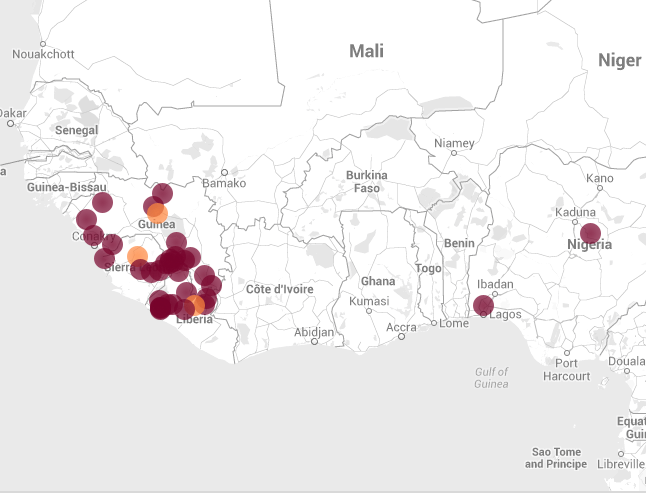Image resolution: width=646 pixels, height=493 pixels.
Task: Click the Kano city label
Action: pyautogui.click(x=600, y=178)
